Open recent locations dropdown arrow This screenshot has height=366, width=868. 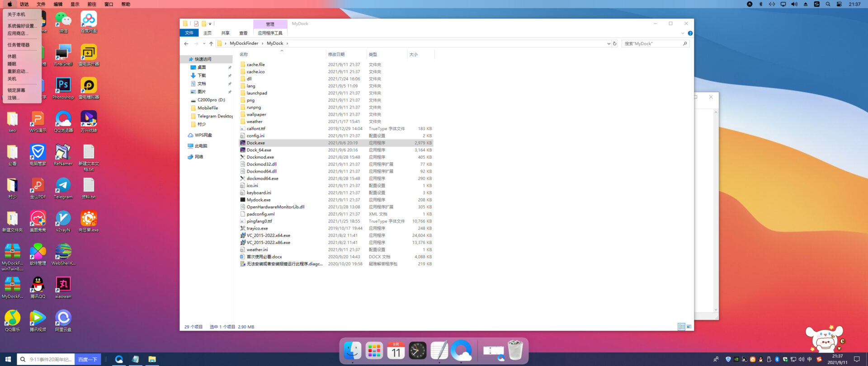coord(204,43)
